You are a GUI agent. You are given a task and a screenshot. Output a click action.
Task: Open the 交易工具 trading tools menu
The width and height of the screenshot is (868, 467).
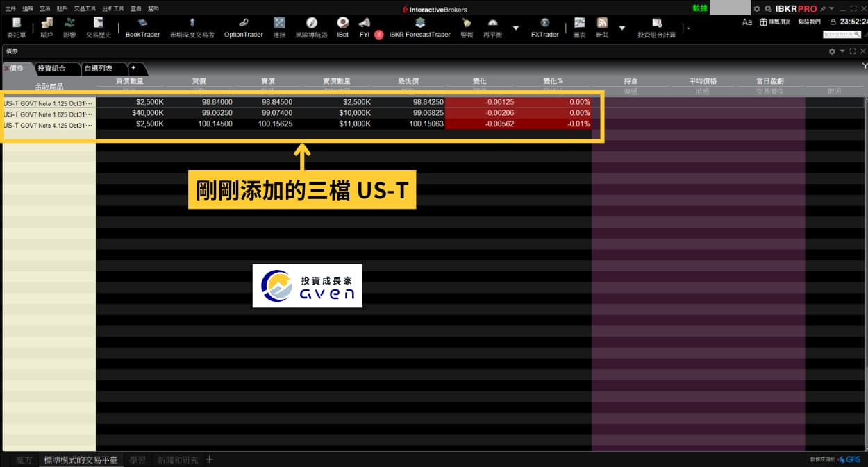tap(85, 9)
